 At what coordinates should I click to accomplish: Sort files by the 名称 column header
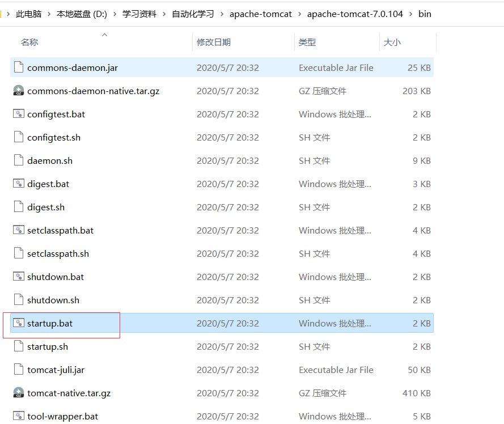tap(29, 42)
